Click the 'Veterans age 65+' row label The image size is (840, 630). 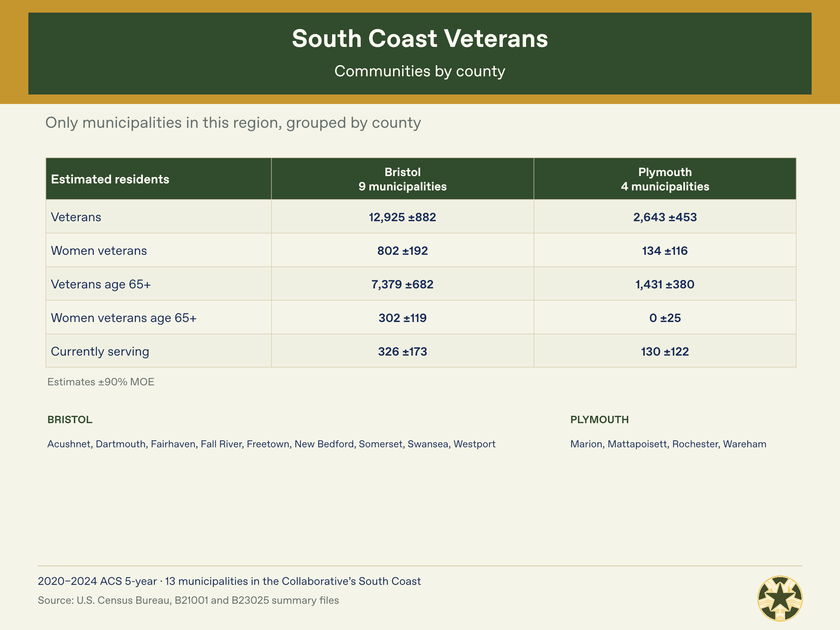point(101,284)
